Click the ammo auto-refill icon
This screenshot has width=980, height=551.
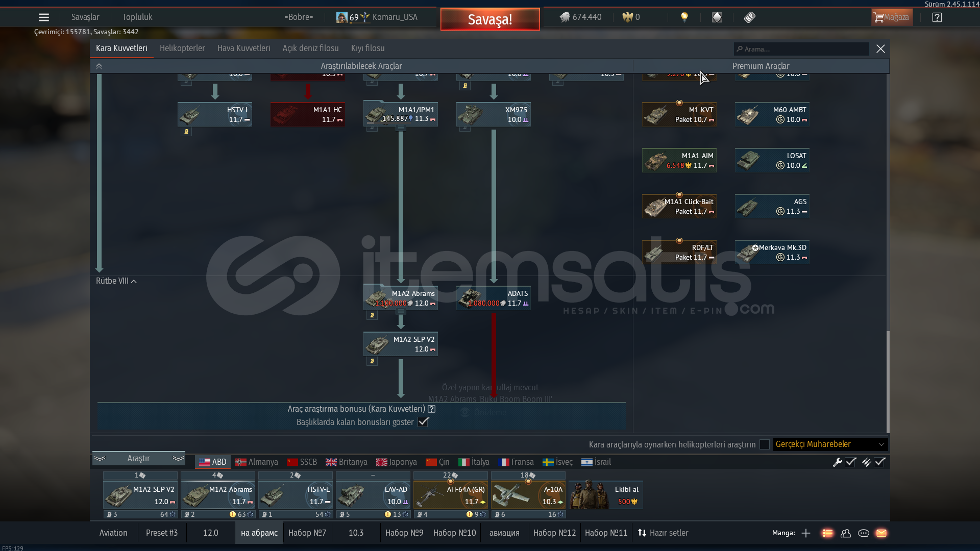coord(866,462)
